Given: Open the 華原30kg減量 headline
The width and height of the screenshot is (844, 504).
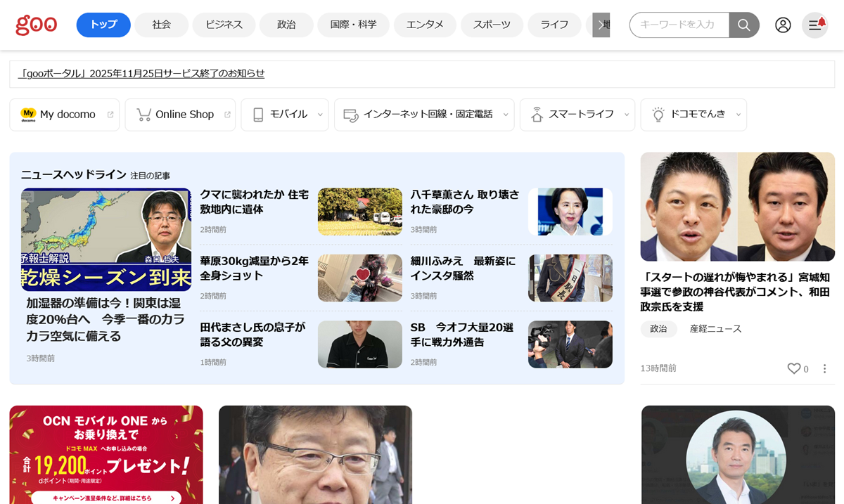Looking at the screenshot, I should pos(254,269).
